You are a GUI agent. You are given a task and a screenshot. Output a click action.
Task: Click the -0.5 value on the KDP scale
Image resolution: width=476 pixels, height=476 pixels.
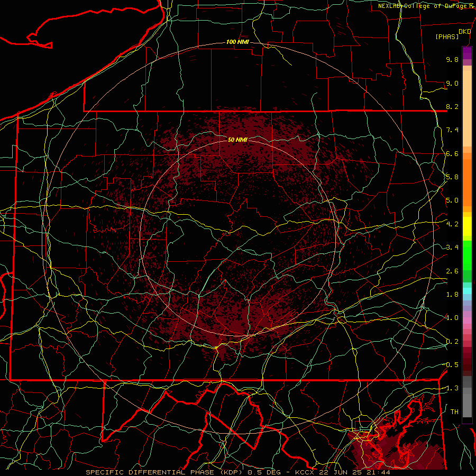click(x=451, y=365)
